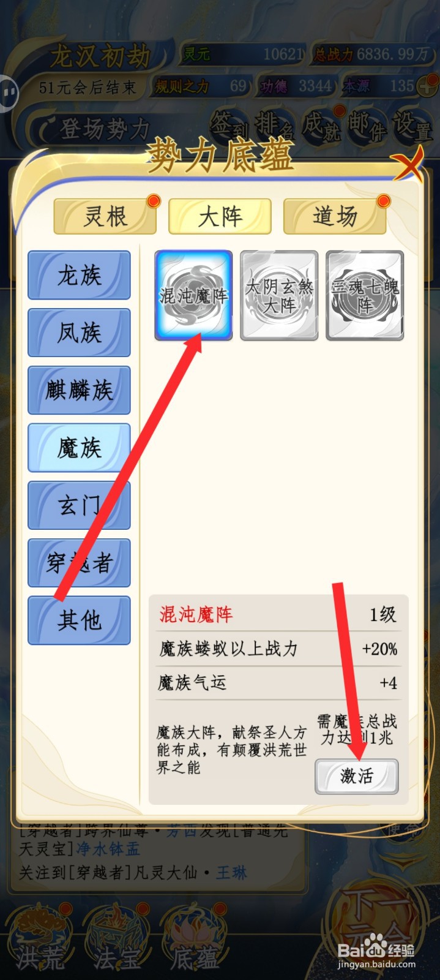Choose 魔族 in the faction list
The width and height of the screenshot is (440, 980).
pos(80,448)
